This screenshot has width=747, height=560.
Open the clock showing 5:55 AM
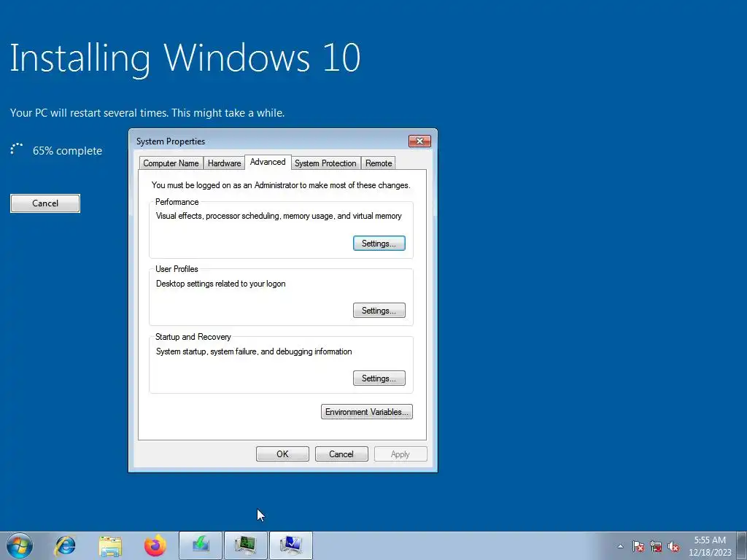coord(710,546)
